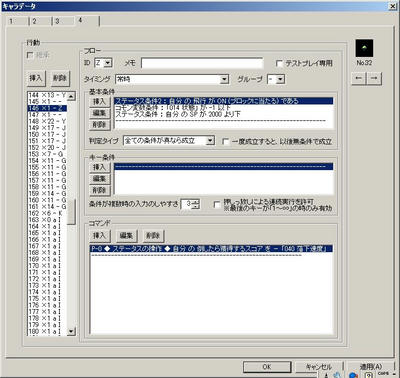Select action list row 163
Viewport: 400px width, 378px height.
click(x=47, y=220)
